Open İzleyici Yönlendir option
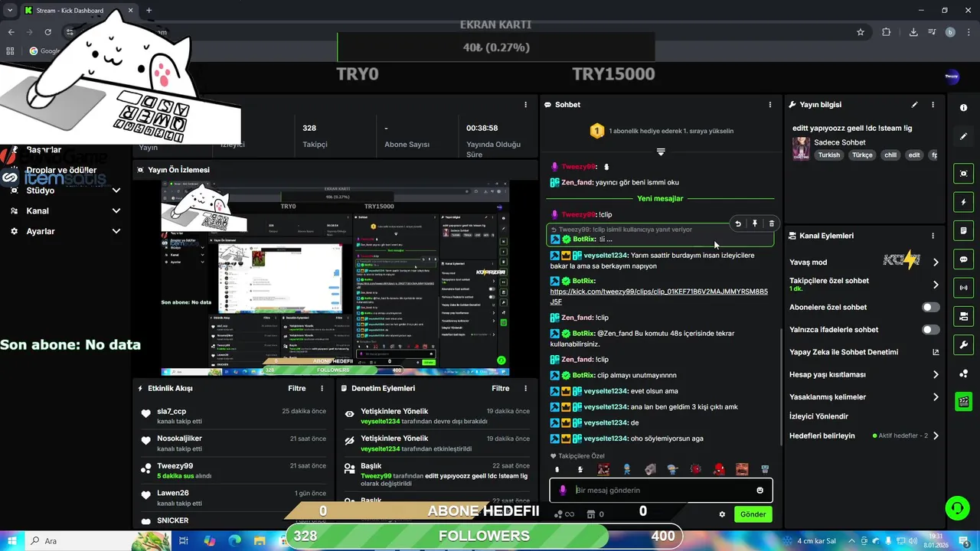This screenshot has height=551, width=980. (x=818, y=416)
